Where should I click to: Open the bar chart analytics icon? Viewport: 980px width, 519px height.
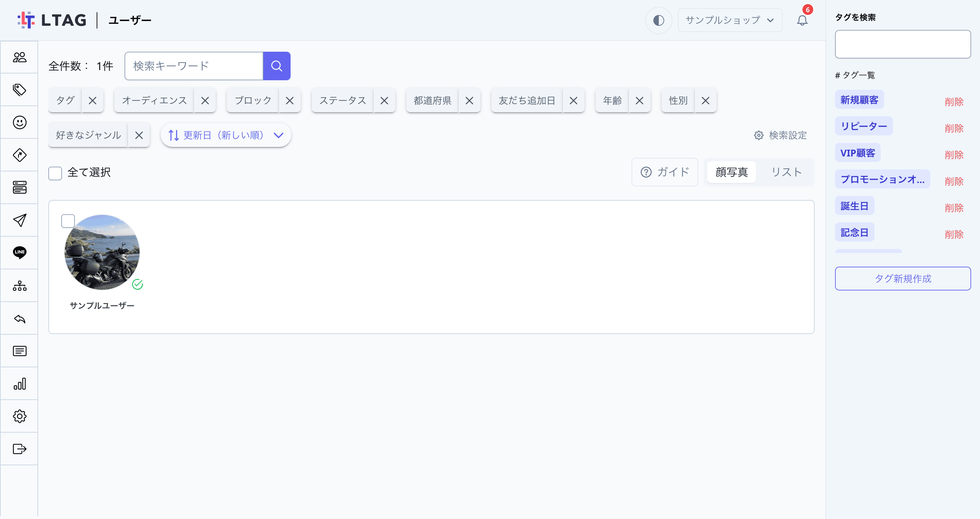[19, 384]
